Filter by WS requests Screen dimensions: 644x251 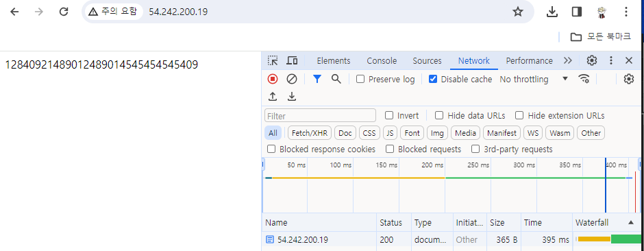point(533,132)
